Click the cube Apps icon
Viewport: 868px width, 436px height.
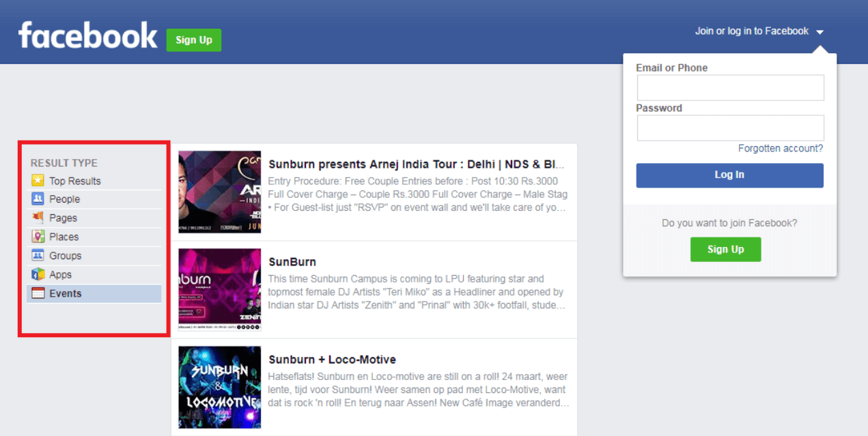point(38,274)
